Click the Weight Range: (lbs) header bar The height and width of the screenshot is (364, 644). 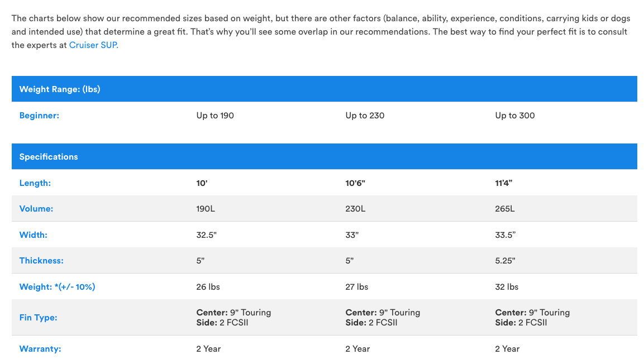click(60, 89)
